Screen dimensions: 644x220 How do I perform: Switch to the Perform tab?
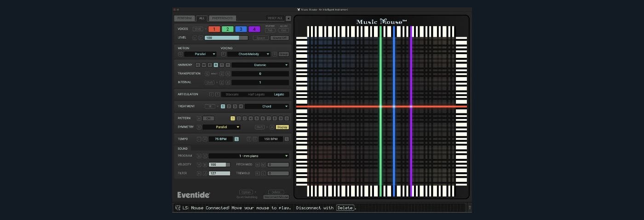click(184, 18)
